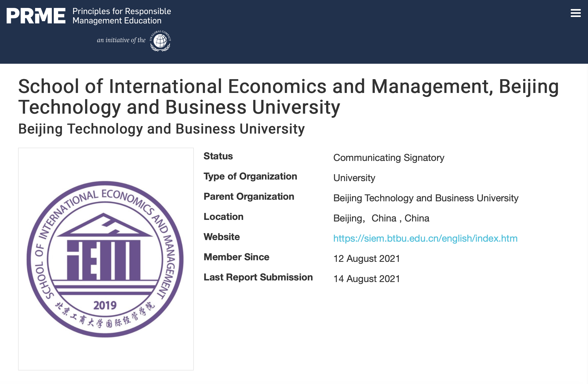Click the school's purple seal logo
Viewport: 588px width, 384px height.
[105, 259]
